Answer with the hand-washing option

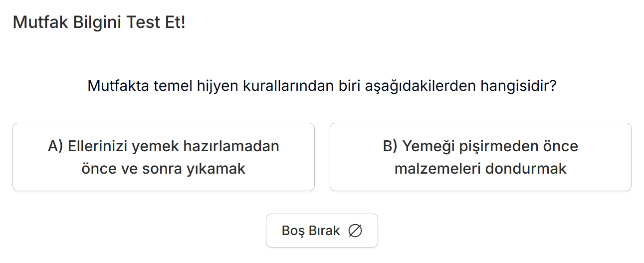point(164,157)
